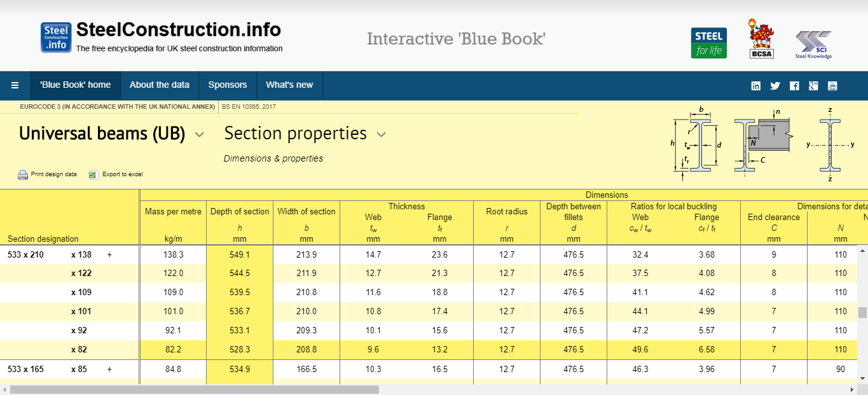Viewport: 868px width, 395px height.
Task: Open the About the data menu item
Action: tap(159, 85)
